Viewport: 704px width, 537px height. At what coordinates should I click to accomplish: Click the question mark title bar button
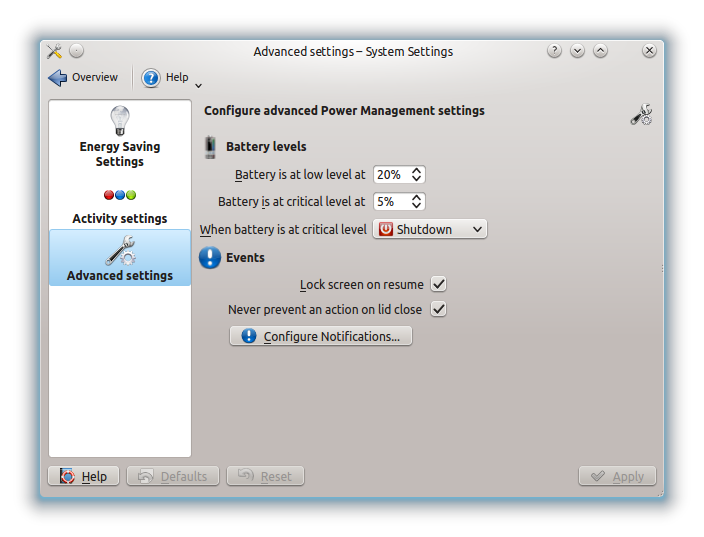click(554, 51)
